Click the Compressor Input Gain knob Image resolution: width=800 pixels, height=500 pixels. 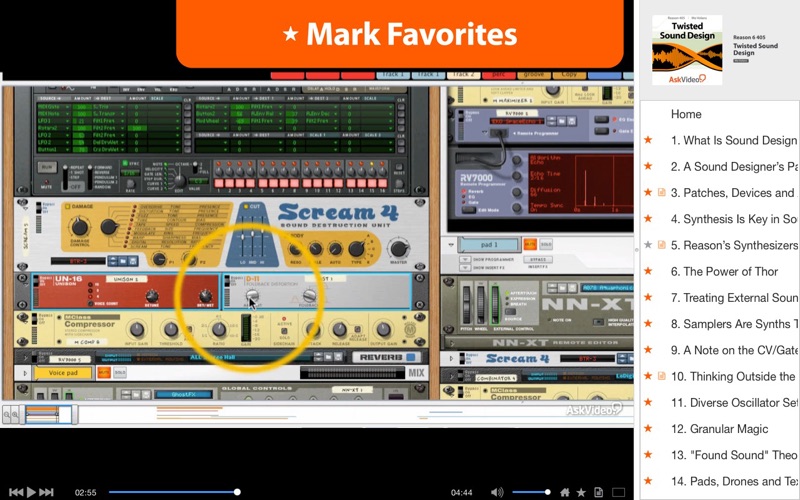[137, 330]
